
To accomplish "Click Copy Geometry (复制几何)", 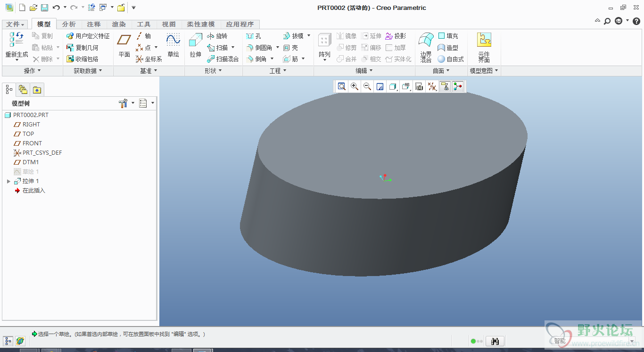I will [82, 48].
